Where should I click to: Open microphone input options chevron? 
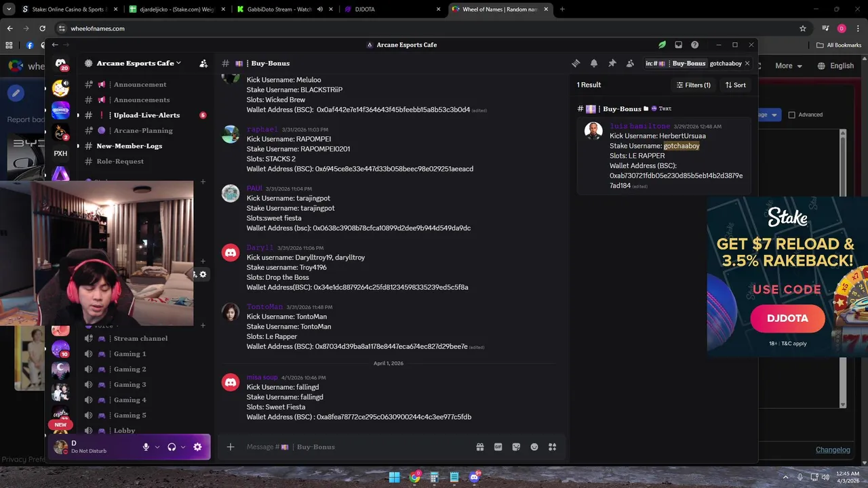tap(157, 447)
